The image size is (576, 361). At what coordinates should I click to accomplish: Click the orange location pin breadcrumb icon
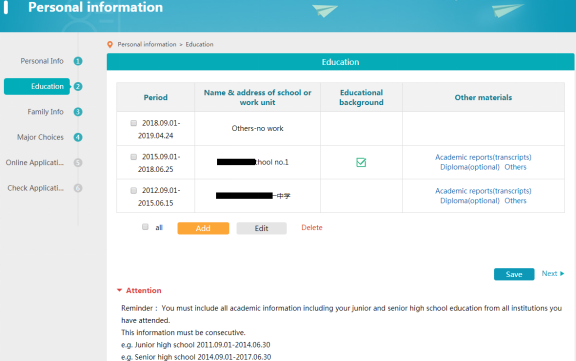(x=110, y=44)
